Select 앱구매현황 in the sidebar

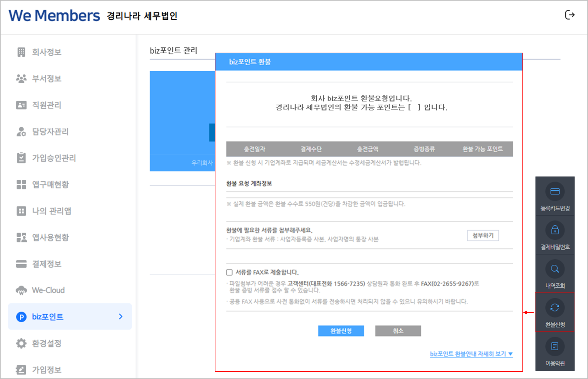(x=50, y=185)
